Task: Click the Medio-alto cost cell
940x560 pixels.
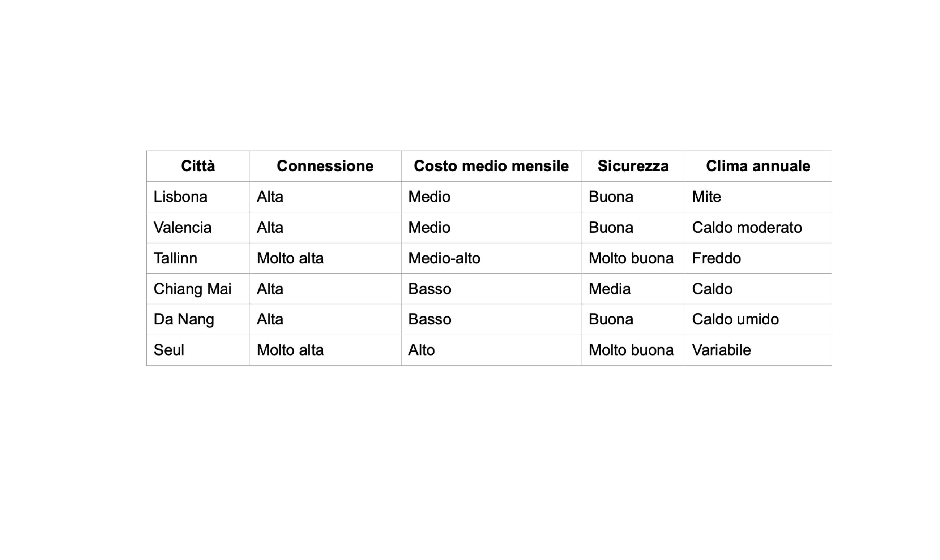Action: pos(444,258)
